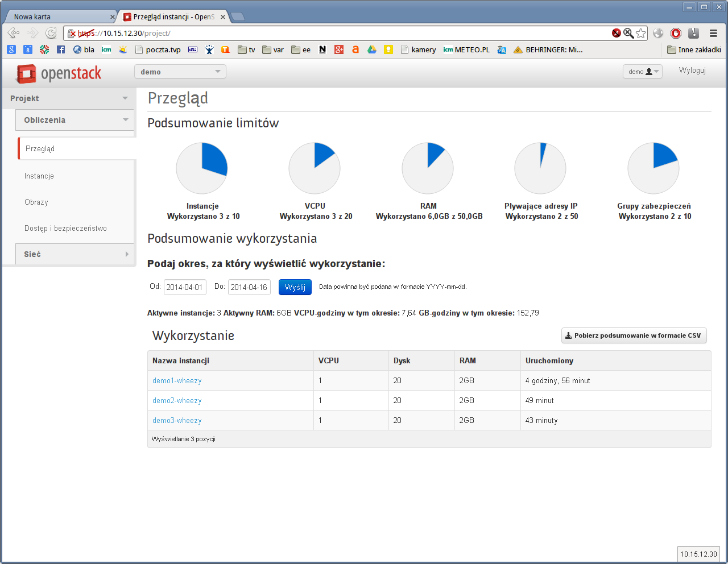Download the CSV summary
The height and width of the screenshot is (564, 728).
[x=634, y=335]
